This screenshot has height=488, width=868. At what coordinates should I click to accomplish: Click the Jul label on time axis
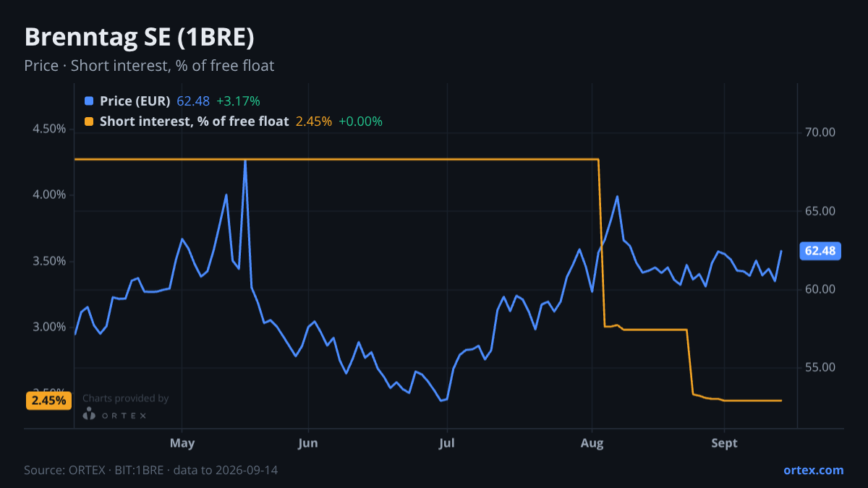448,443
